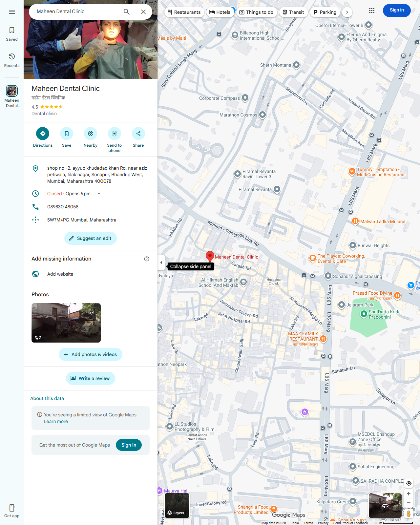This screenshot has width=420, height=525.
Task: Open Terms link in footer
Action: (308, 523)
